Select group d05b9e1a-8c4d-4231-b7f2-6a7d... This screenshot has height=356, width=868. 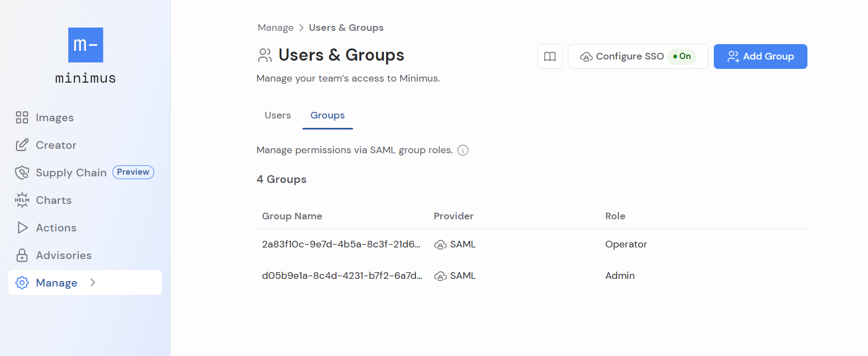click(x=342, y=276)
